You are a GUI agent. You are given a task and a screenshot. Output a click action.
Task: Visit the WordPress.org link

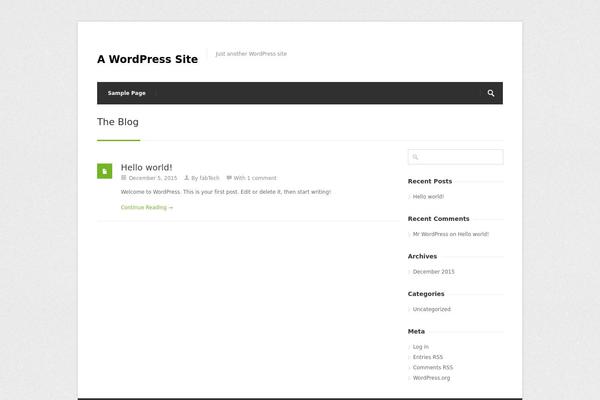pos(431,378)
